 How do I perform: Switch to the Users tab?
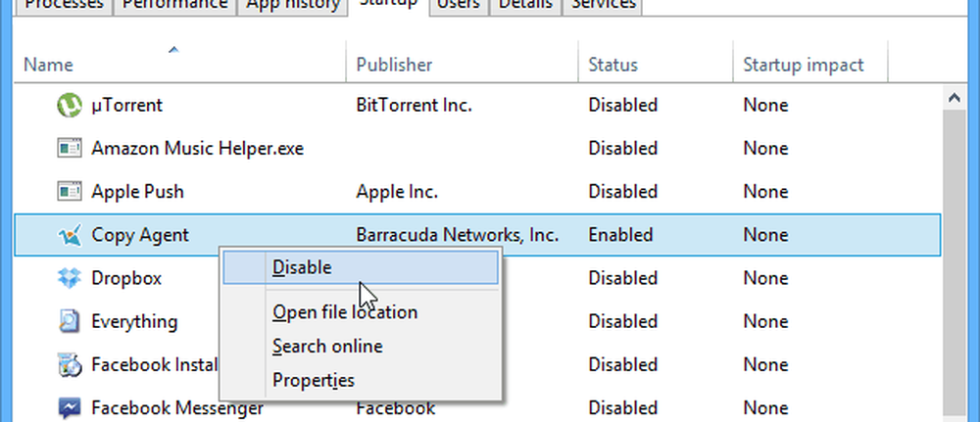459,6
